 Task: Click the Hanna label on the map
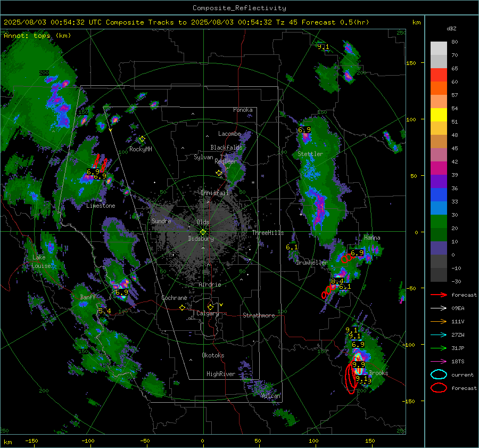[372, 238]
